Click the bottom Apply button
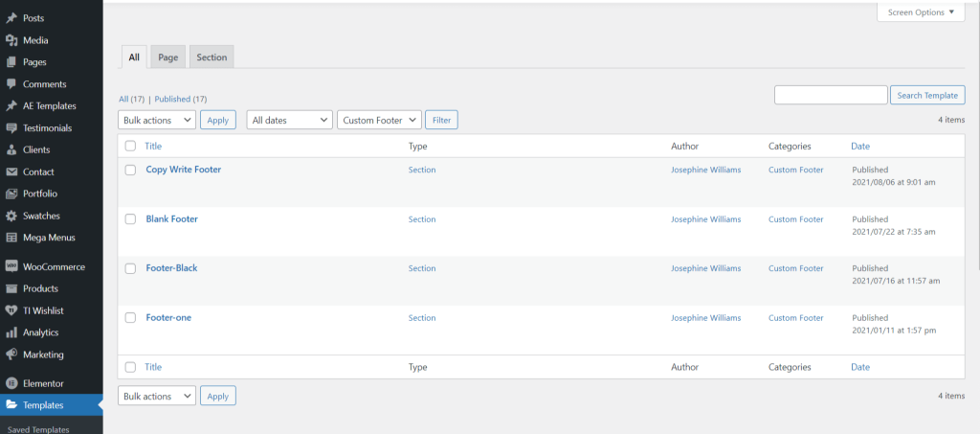This screenshot has width=980, height=434. click(x=218, y=396)
